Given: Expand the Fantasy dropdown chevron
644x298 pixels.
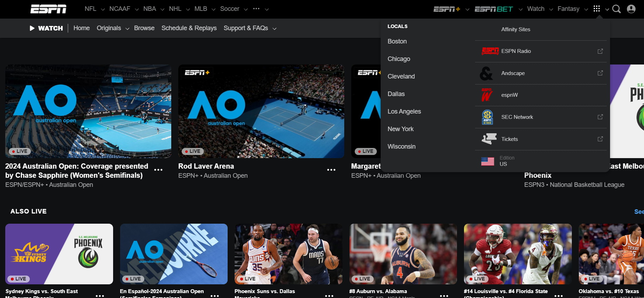Looking at the screenshot, I should [586, 9].
